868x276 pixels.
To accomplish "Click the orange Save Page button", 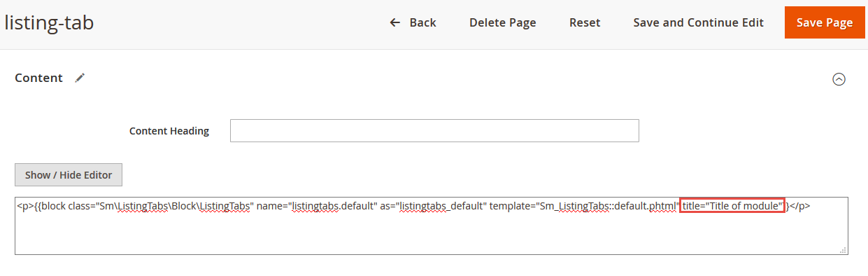I will [825, 22].
